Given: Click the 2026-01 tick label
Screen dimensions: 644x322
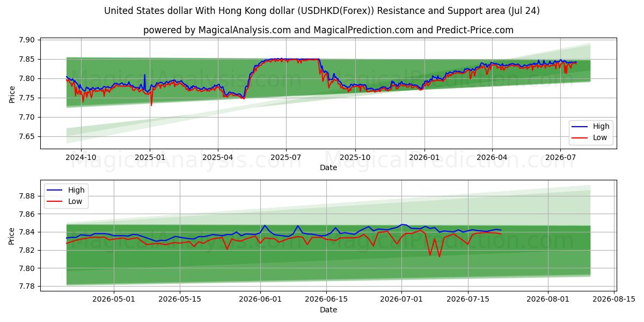Looking at the screenshot, I should click(x=425, y=158).
